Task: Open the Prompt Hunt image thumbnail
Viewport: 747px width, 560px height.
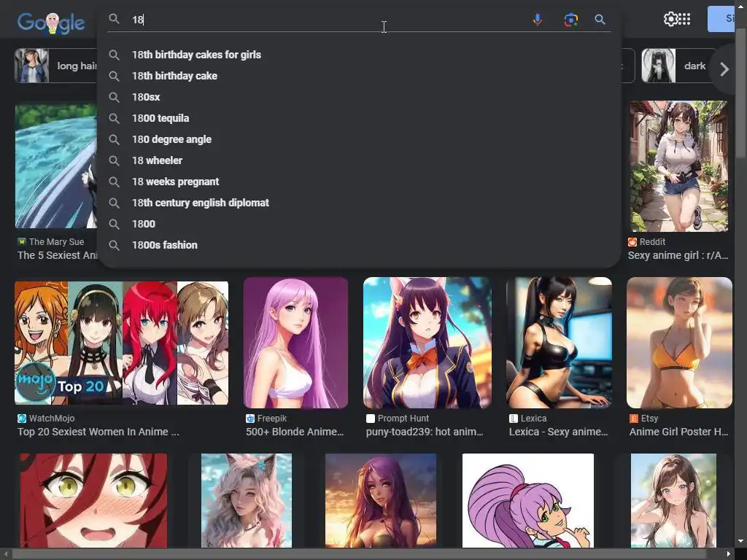Action: click(x=427, y=343)
